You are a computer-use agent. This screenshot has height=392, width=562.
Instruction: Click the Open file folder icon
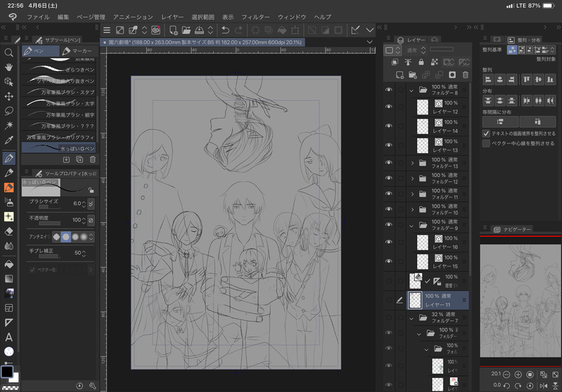[186, 30]
